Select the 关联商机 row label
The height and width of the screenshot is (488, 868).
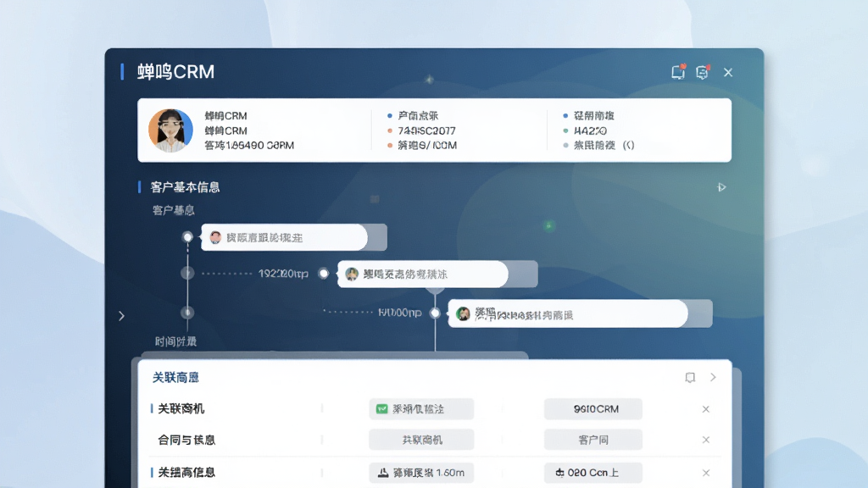point(181,409)
